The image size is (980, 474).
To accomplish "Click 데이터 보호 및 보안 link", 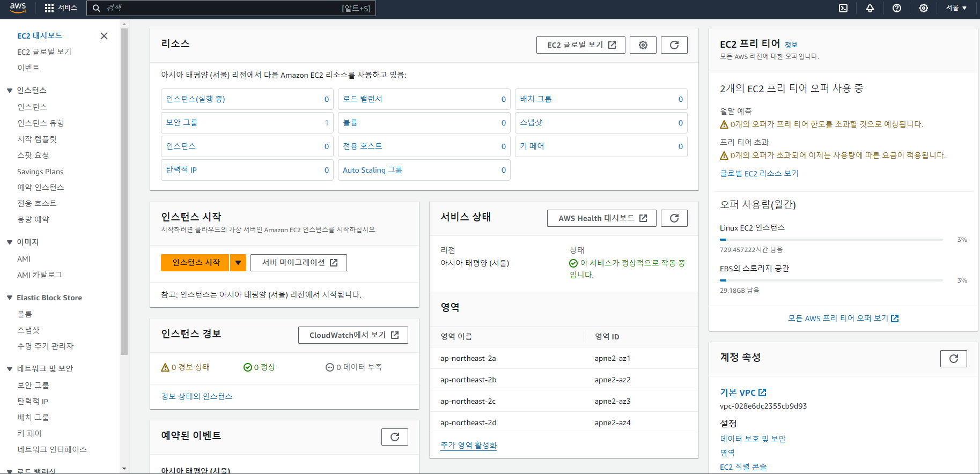I will pos(753,439).
